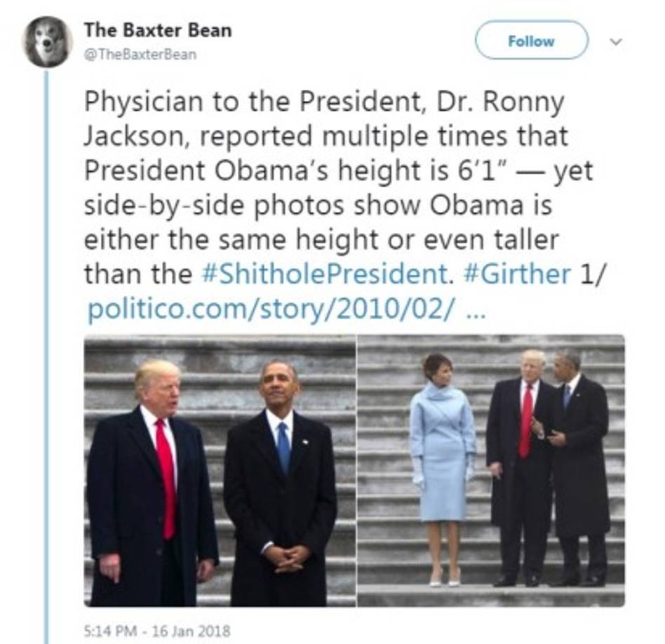The image size is (665, 644).
Task: Open the left photo of two men
Action: (220, 471)
